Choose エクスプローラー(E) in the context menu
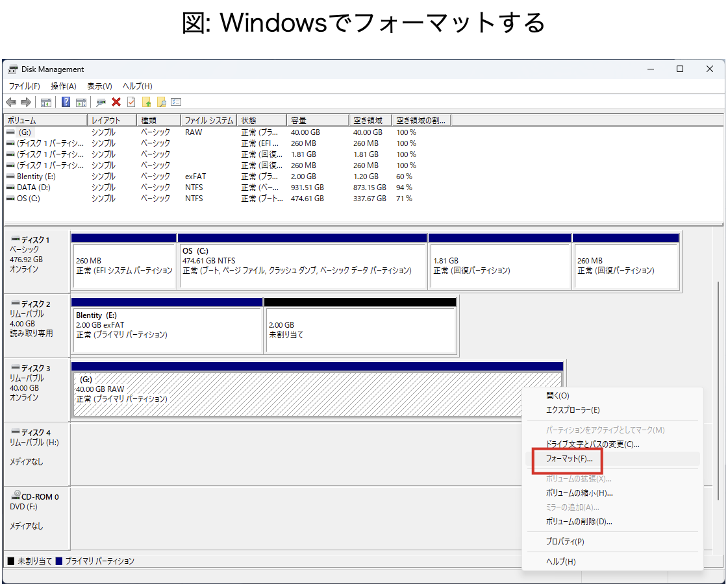The height and width of the screenshot is (584, 728). tap(612, 410)
